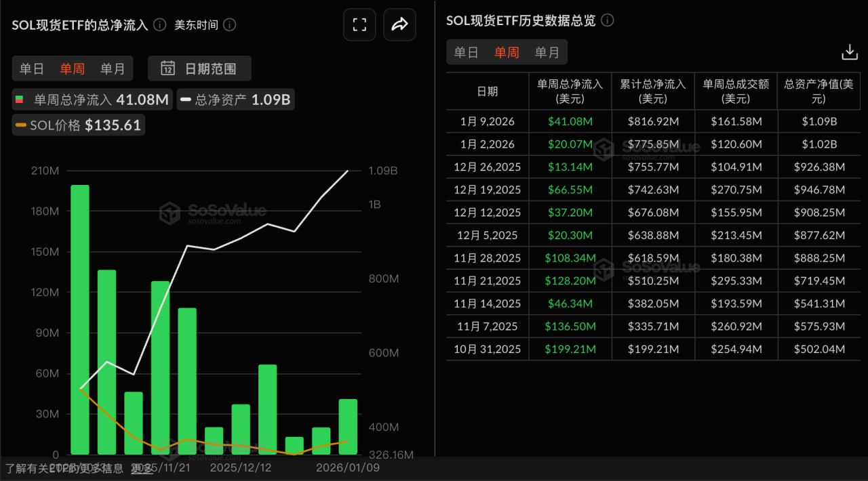Open info tooltip for SOL现货ETF历史数据总览
The width and height of the screenshot is (868, 481).
coord(607,20)
